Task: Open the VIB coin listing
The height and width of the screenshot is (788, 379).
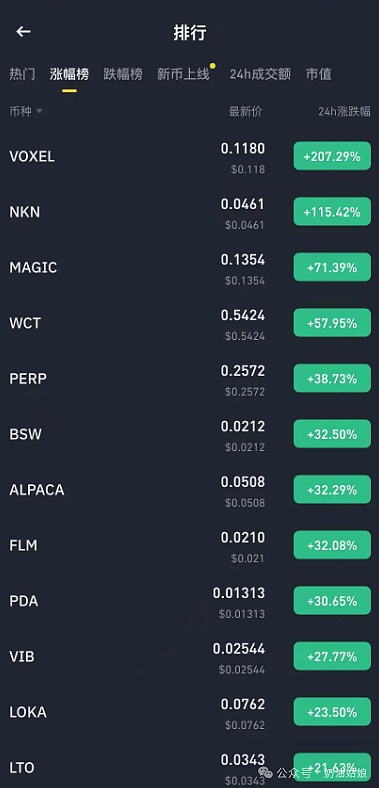Action: (x=190, y=657)
